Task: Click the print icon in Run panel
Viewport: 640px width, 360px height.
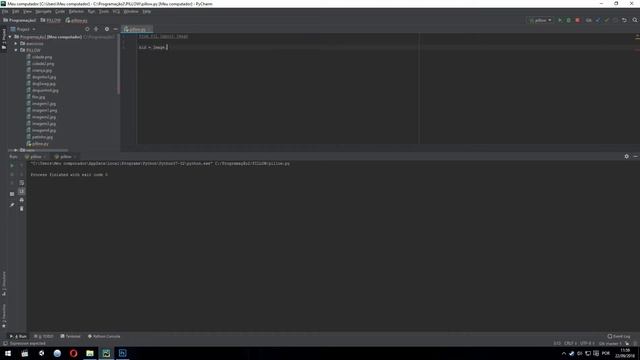Action: [22, 200]
